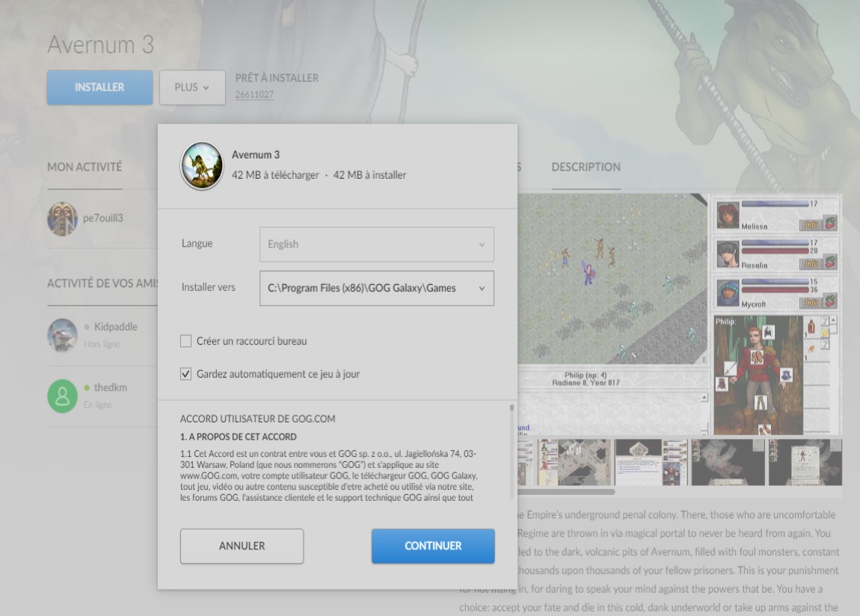The width and height of the screenshot is (860, 616).
Task: Click the PRÊT À INSTALLER status text
Action: 277,78
